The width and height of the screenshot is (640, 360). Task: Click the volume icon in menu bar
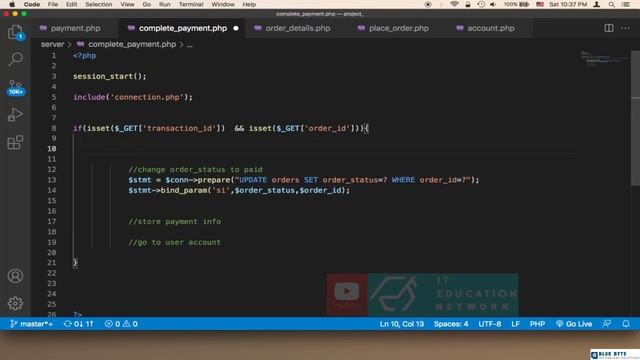click(493, 4)
